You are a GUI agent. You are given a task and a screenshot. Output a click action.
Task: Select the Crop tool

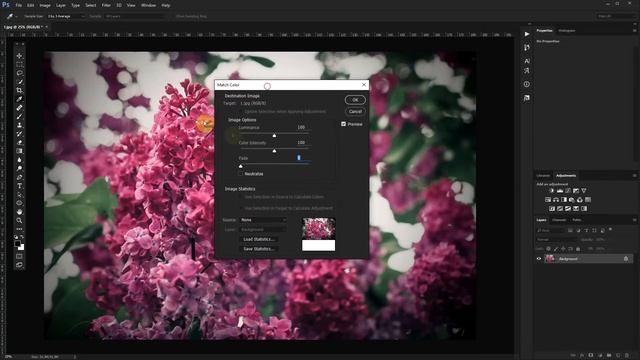pos(19,90)
